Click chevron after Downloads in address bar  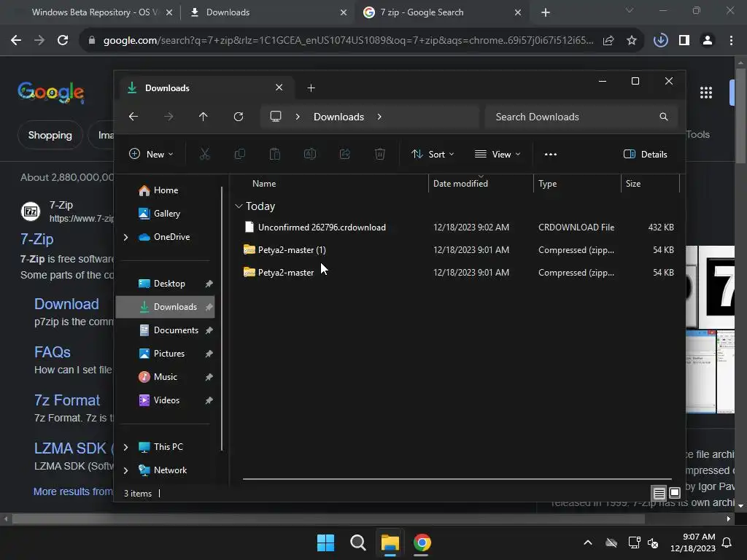[x=379, y=117]
